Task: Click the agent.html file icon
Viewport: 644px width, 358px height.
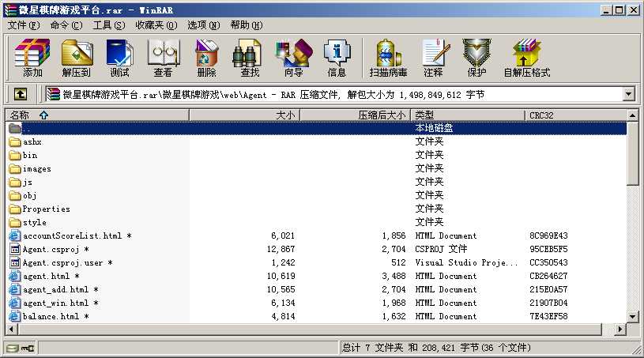Action: tap(15, 276)
